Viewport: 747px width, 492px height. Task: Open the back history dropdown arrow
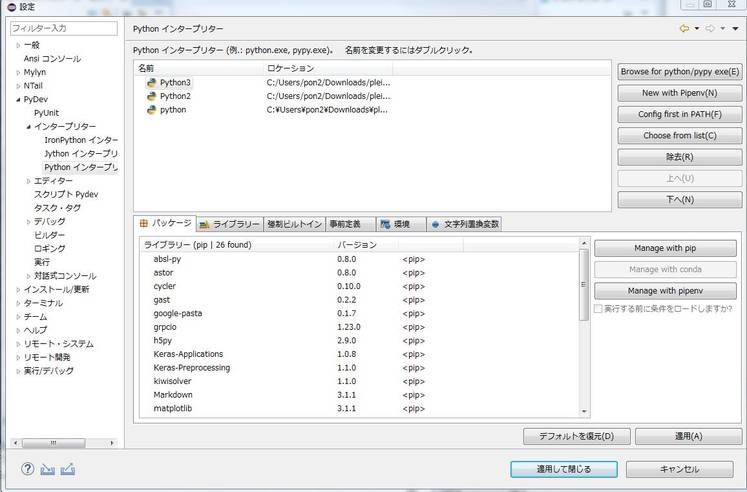(697, 29)
